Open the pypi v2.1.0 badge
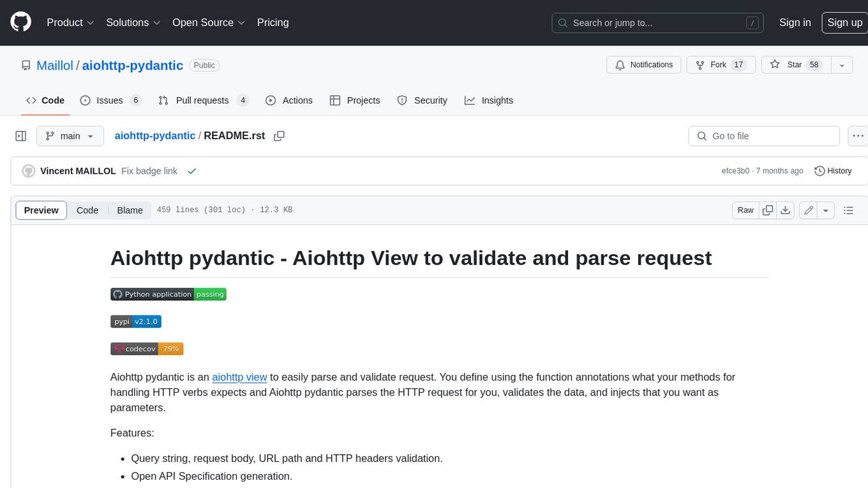868x488 pixels. coord(136,321)
